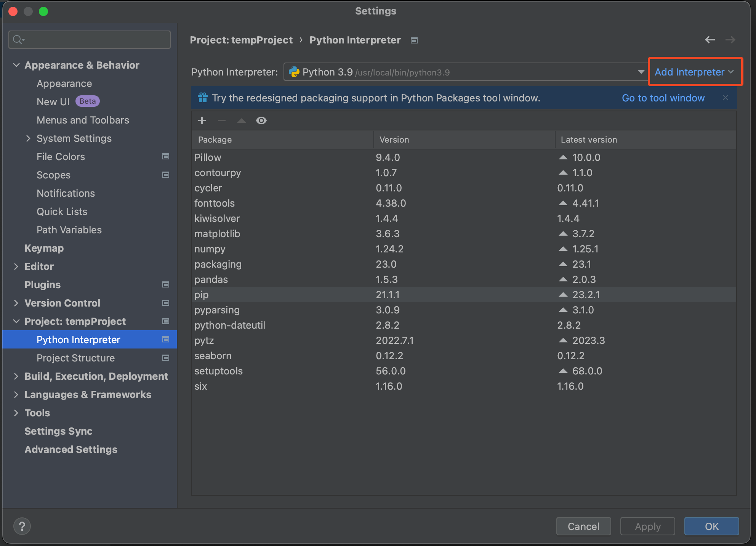Click the back navigation arrow
756x546 pixels.
(x=710, y=40)
